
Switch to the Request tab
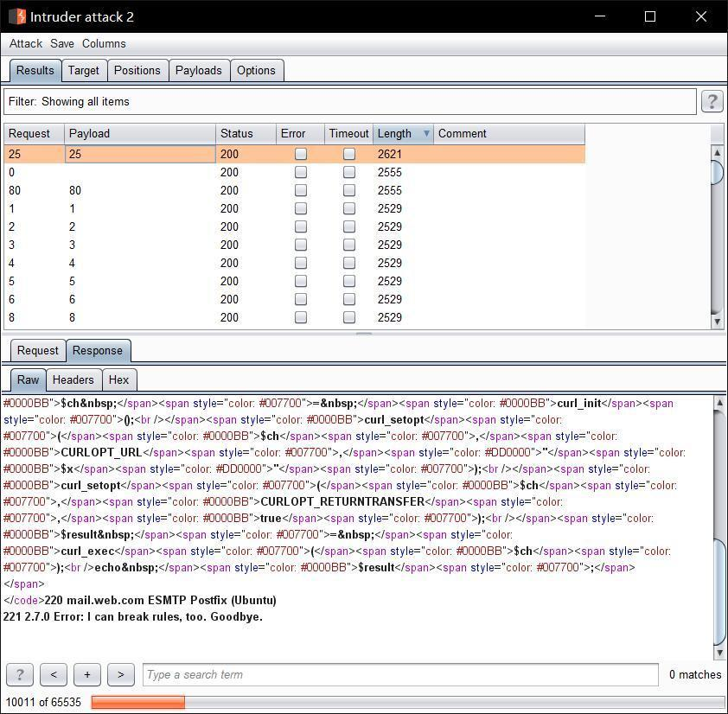pos(37,350)
